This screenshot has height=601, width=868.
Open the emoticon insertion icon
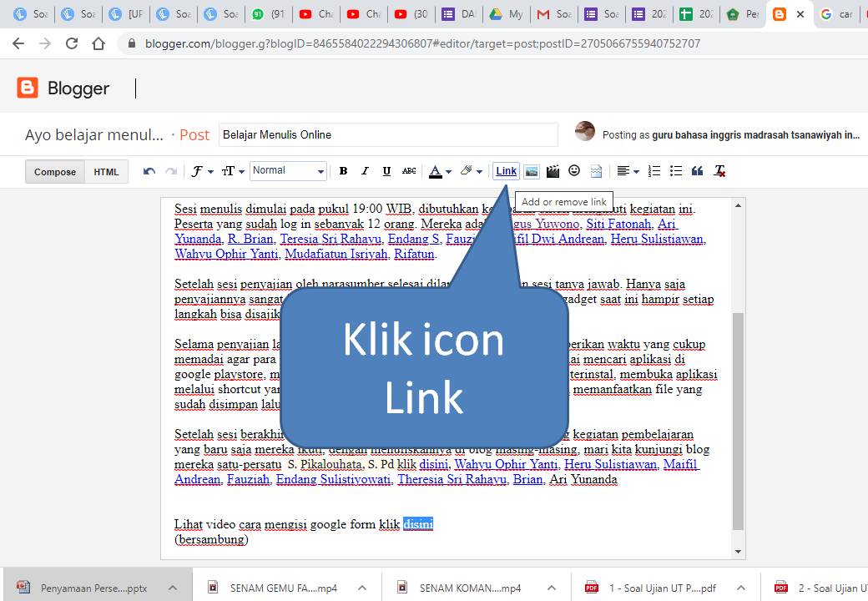[574, 170]
